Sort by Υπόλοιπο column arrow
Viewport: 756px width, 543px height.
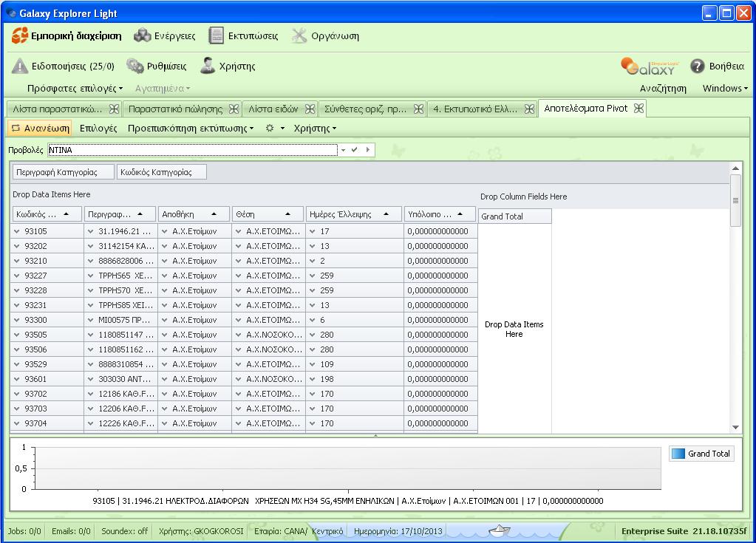(x=460, y=214)
